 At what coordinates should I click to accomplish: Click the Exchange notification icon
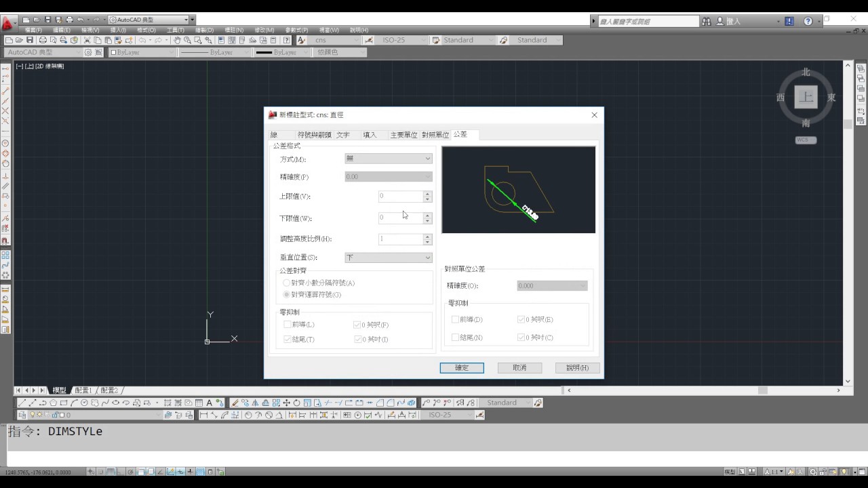pos(789,21)
